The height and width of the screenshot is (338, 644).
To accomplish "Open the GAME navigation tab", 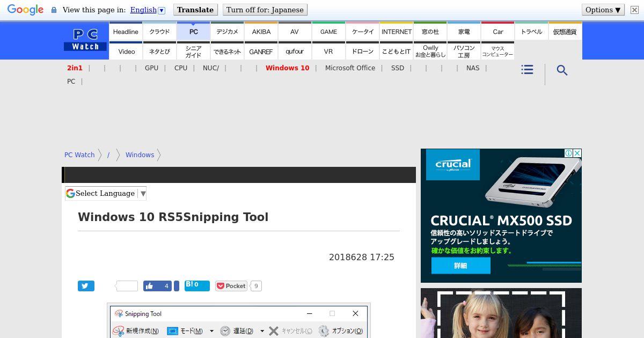I will [x=328, y=32].
